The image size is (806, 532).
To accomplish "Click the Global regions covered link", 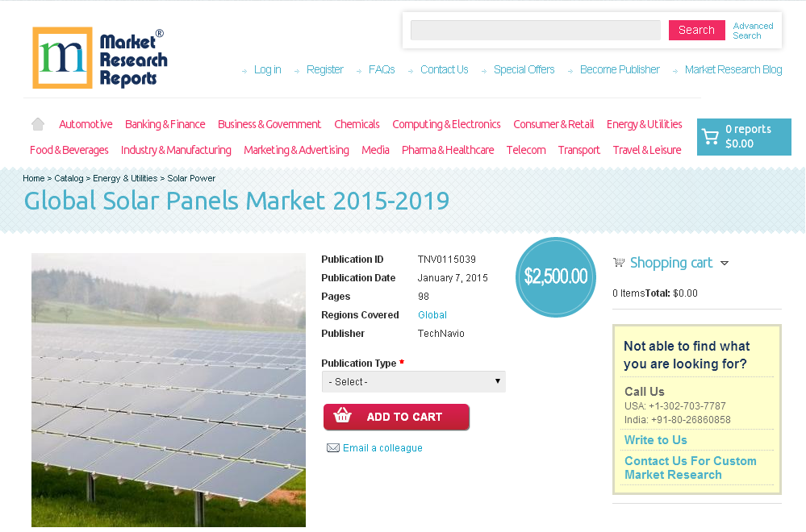I will coord(432,314).
